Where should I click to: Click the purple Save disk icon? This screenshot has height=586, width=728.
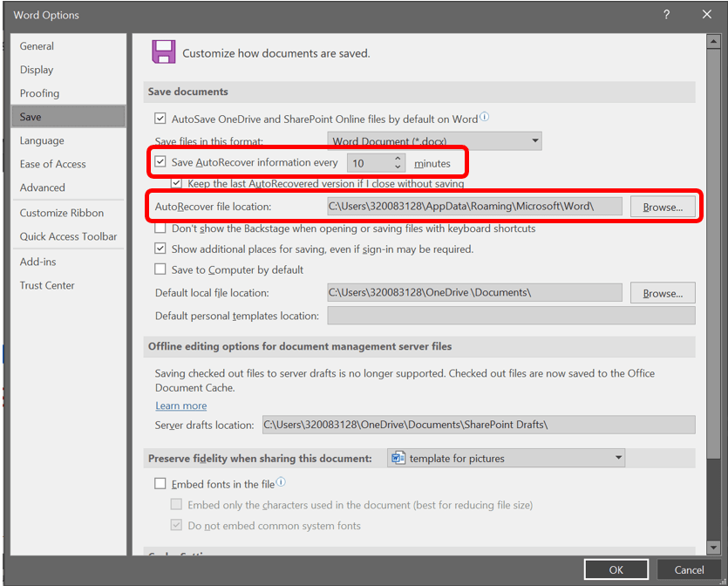[x=163, y=52]
